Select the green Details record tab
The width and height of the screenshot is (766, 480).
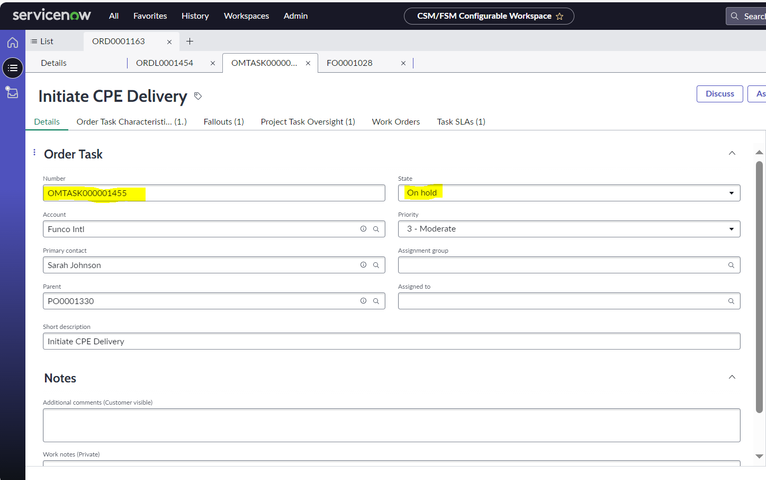(x=47, y=122)
